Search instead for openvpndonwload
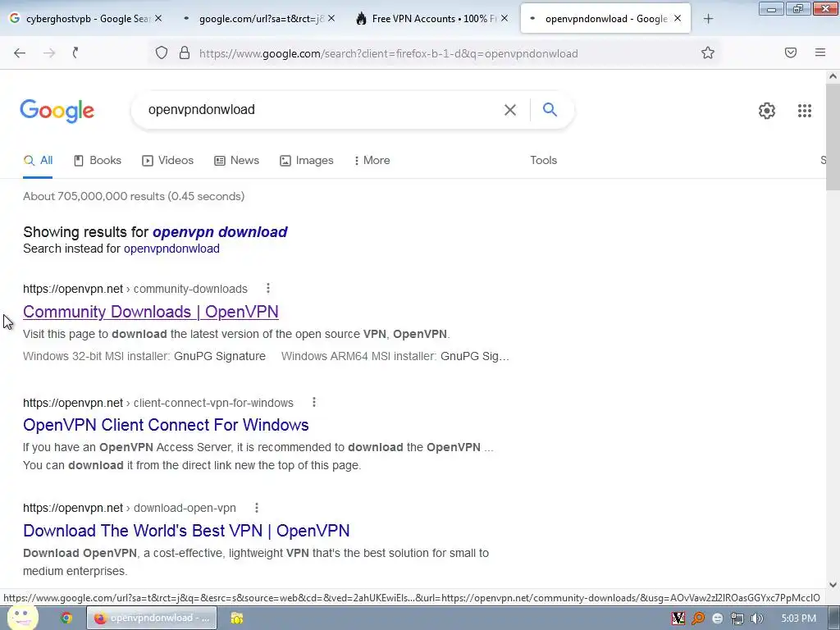The height and width of the screenshot is (630, 840). click(x=171, y=249)
